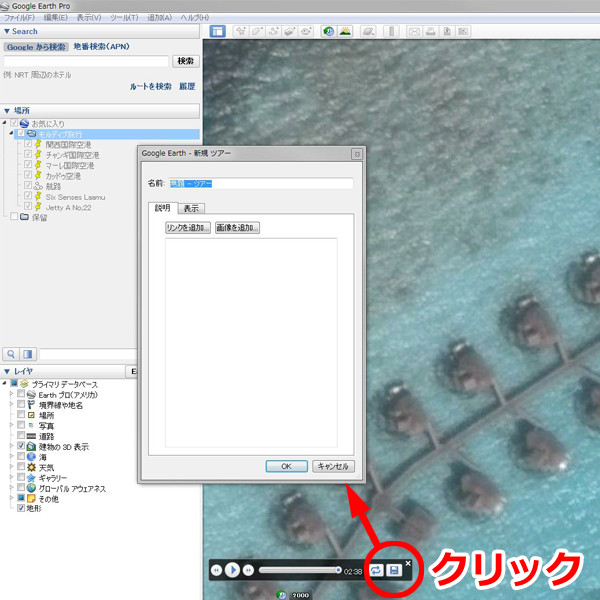The width and height of the screenshot is (600, 600).
Task: Click the tour progress slider handle
Action: 338,570
